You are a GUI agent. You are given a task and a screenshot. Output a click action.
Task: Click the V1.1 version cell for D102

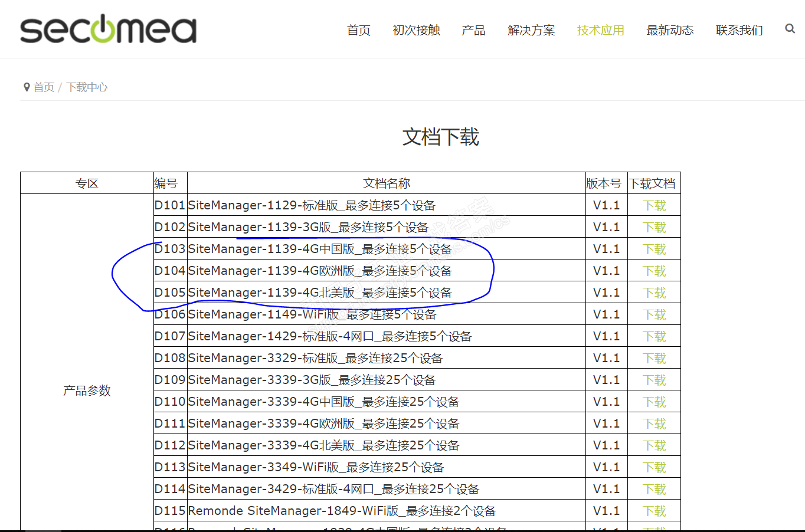(x=606, y=227)
